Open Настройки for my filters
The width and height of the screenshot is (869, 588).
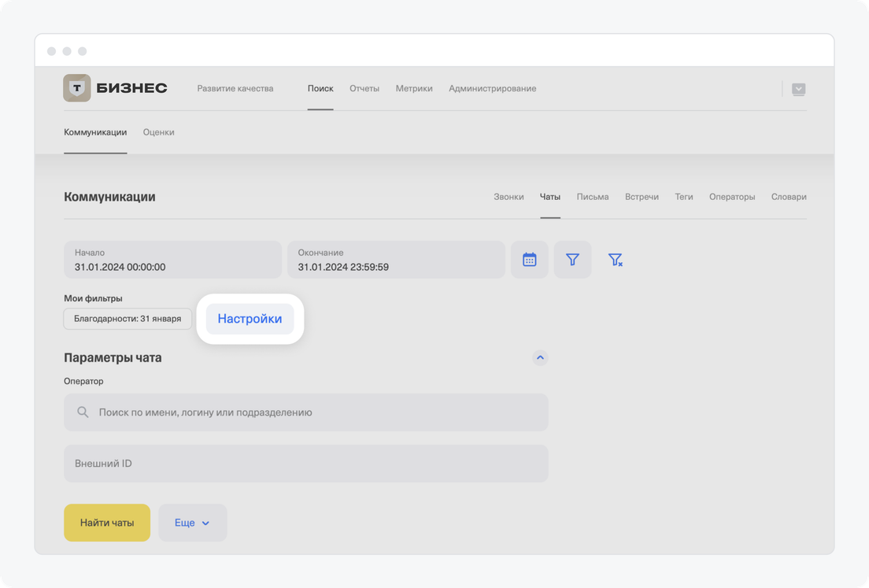[250, 319]
